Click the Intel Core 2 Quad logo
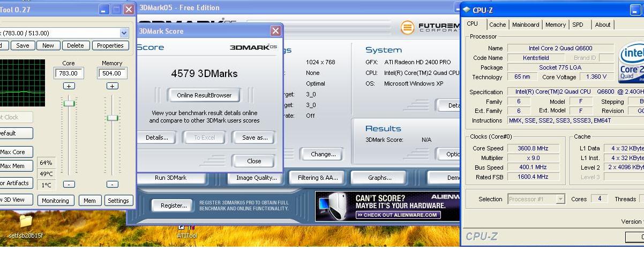Viewport: 644px width, 274px height. 631,63
